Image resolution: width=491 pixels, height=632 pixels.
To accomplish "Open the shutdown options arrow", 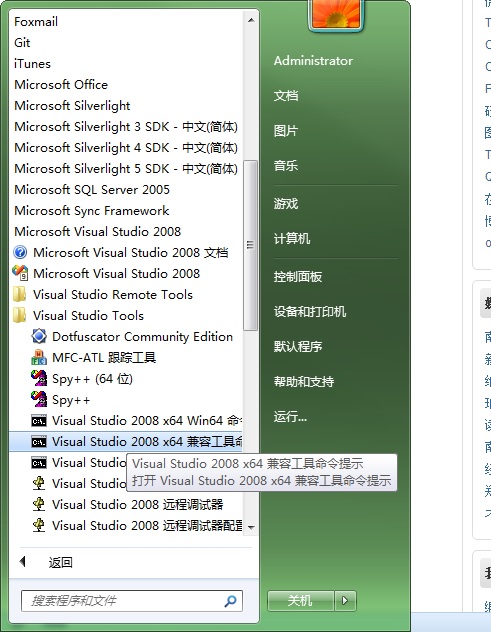I will pos(345,601).
